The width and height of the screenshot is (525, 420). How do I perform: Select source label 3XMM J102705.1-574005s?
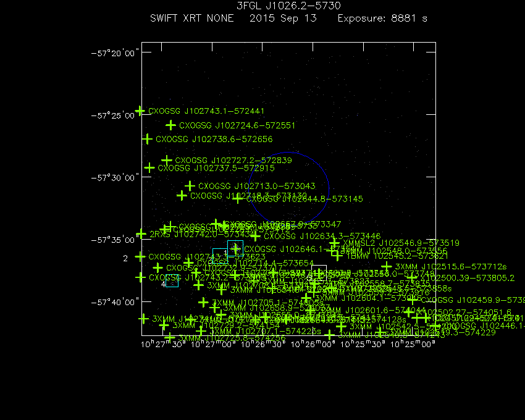click(268, 303)
